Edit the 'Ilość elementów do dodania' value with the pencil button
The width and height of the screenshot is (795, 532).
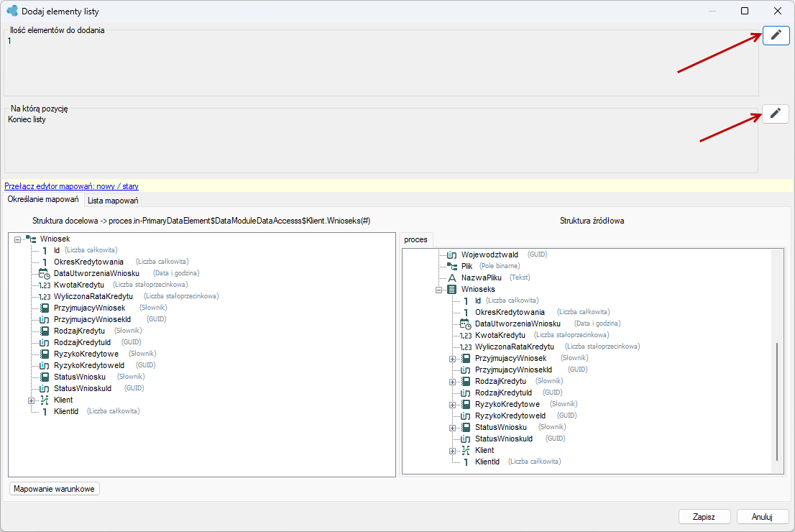(x=776, y=35)
